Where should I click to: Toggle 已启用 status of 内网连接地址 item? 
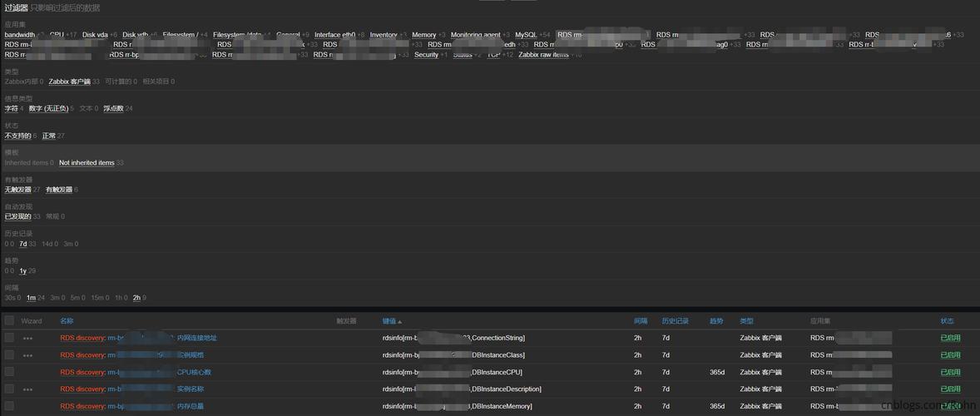tap(951, 338)
